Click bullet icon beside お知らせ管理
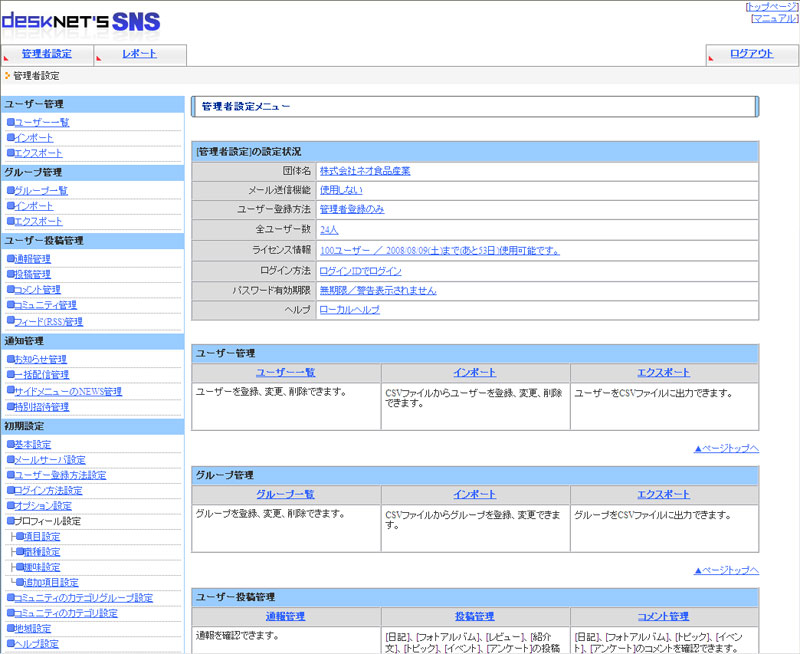The height and width of the screenshot is (654, 800). click(x=10, y=359)
